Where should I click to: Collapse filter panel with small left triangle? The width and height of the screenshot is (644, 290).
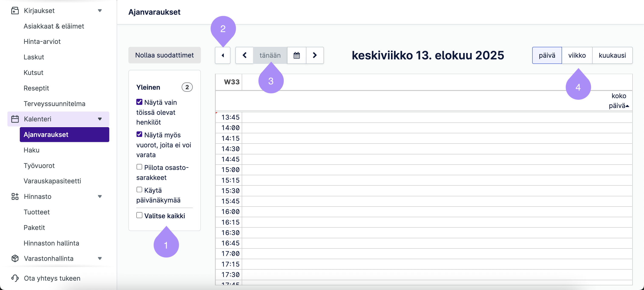[x=223, y=55]
